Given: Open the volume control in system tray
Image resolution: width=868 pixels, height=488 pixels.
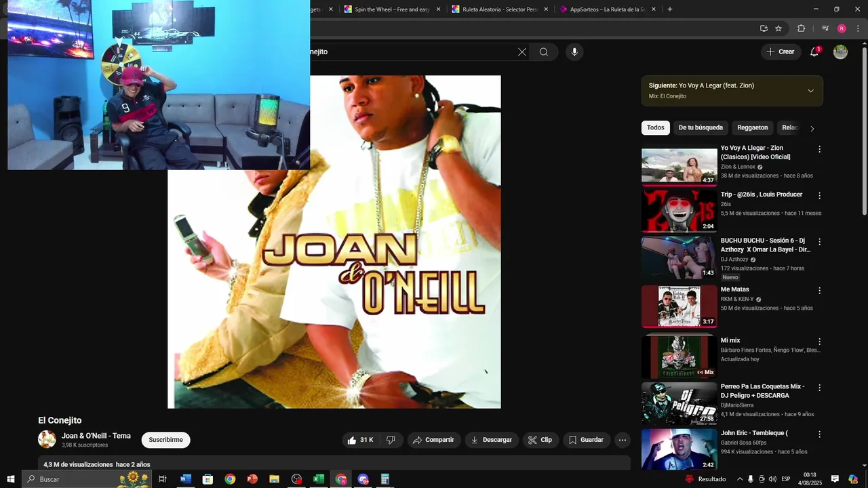Looking at the screenshot, I should tap(773, 479).
